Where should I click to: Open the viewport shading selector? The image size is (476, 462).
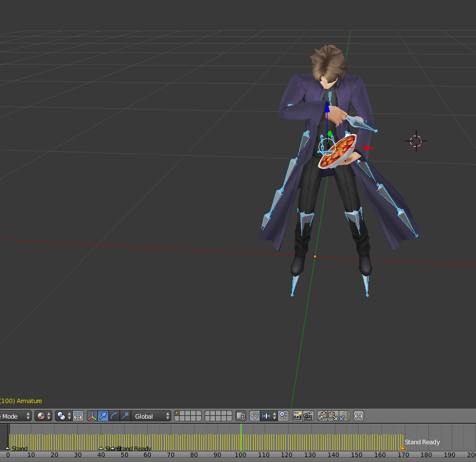43,416
